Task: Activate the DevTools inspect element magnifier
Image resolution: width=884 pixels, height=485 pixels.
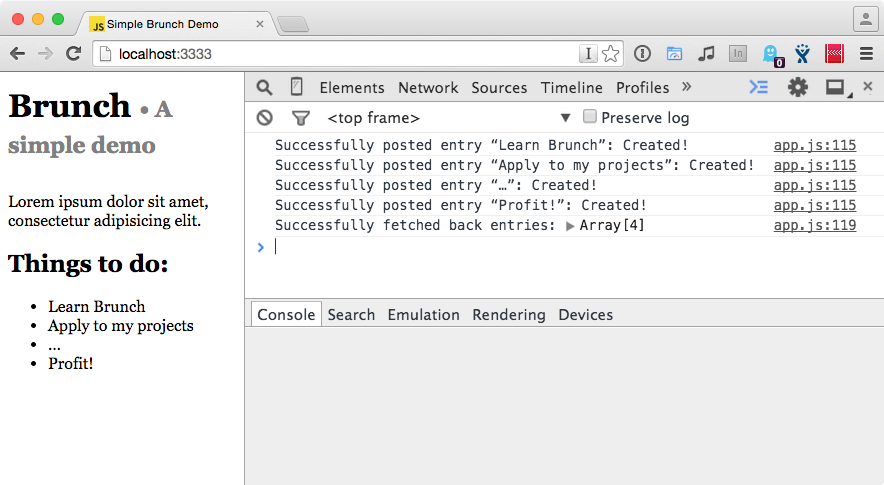Action: pyautogui.click(x=264, y=87)
